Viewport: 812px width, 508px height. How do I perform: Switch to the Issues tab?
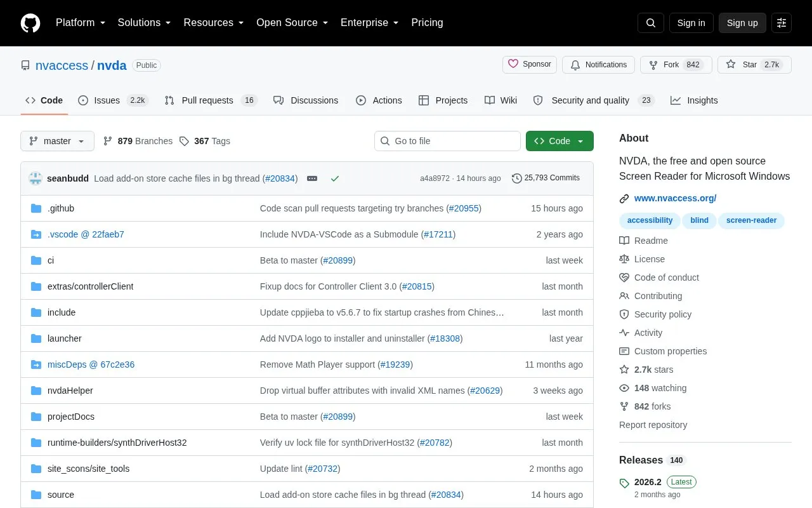tap(113, 100)
